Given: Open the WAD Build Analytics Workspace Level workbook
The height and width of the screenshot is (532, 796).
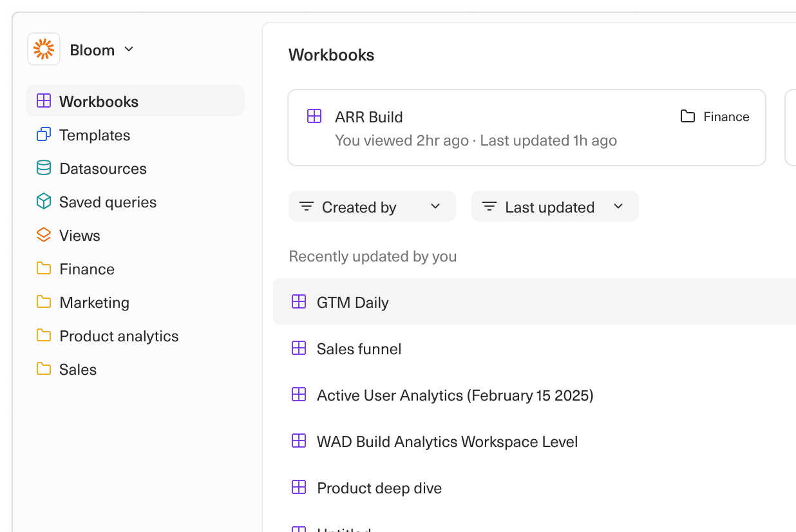Looking at the screenshot, I should point(447,441).
